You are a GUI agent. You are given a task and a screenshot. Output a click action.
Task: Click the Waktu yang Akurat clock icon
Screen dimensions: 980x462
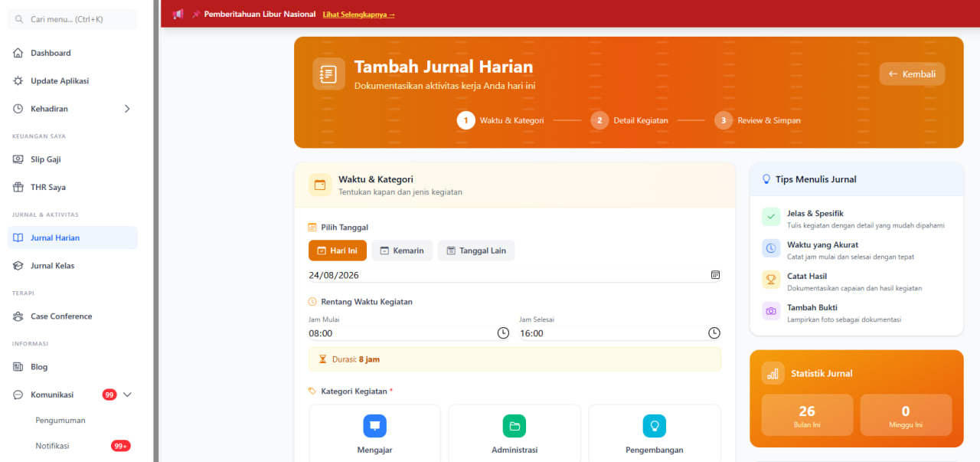coord(771,248)
